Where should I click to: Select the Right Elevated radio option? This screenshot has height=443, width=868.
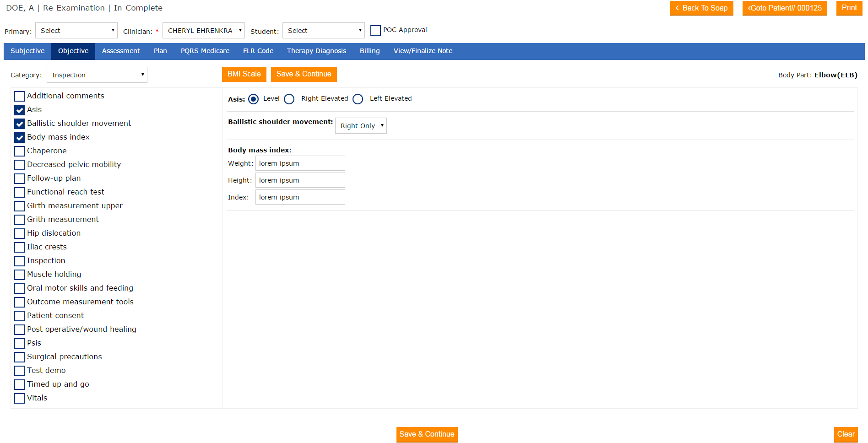pyautogui.click(x=289, y=99)
